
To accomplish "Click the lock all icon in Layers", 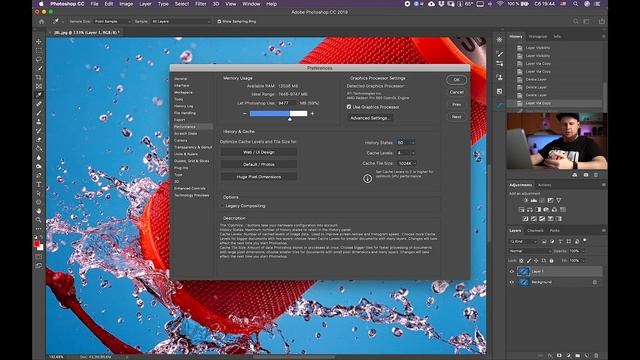I will [551, 260].
